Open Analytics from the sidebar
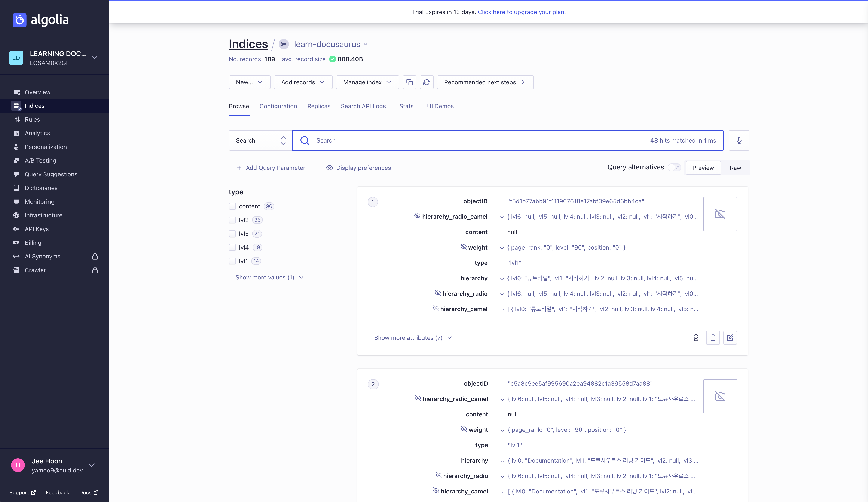Screen dimensions: 868x502 tap(37, 133)
